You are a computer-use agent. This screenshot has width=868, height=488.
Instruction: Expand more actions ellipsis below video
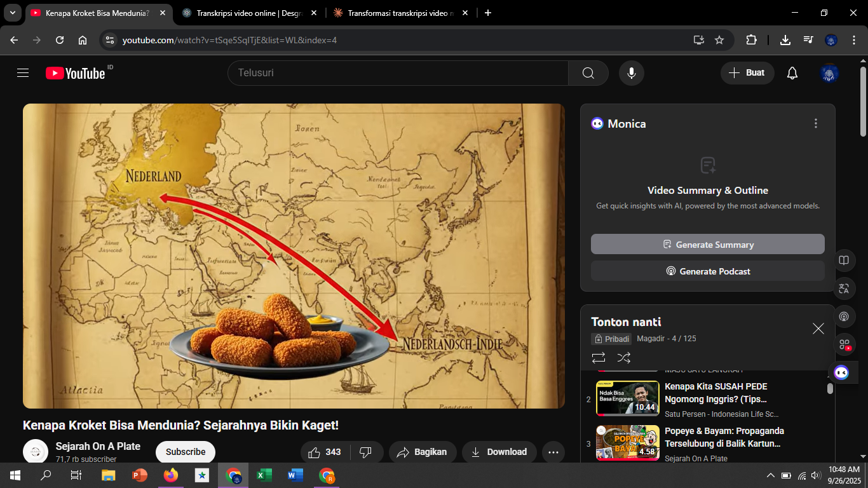pyautogui.click(x=553, y=452)
